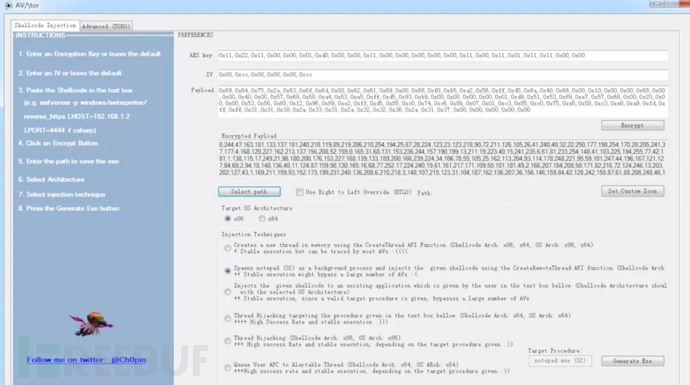Click the Encrypt button

[x=632, y=125]
